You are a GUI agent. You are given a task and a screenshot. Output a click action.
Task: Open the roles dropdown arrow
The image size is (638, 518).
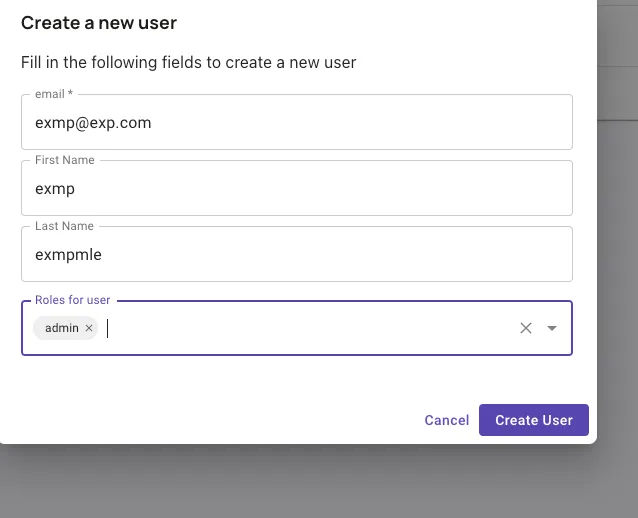(552, 328)
